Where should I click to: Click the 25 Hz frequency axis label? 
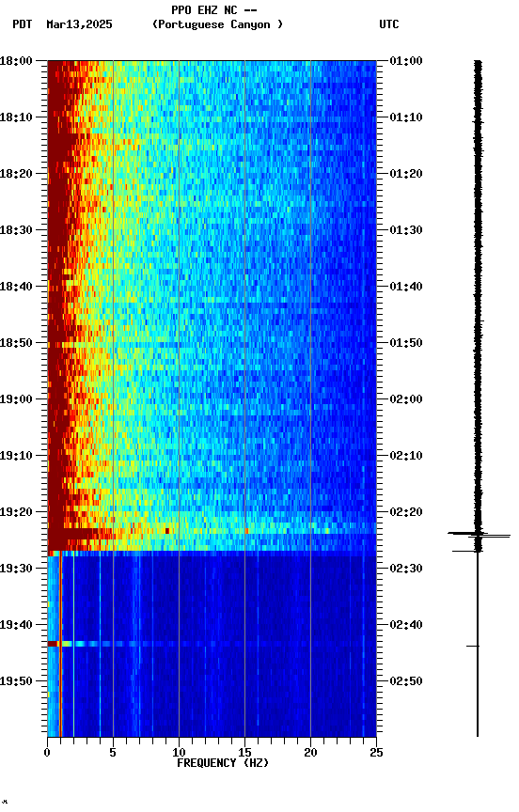pyautogui.click(x=376, y=753)
